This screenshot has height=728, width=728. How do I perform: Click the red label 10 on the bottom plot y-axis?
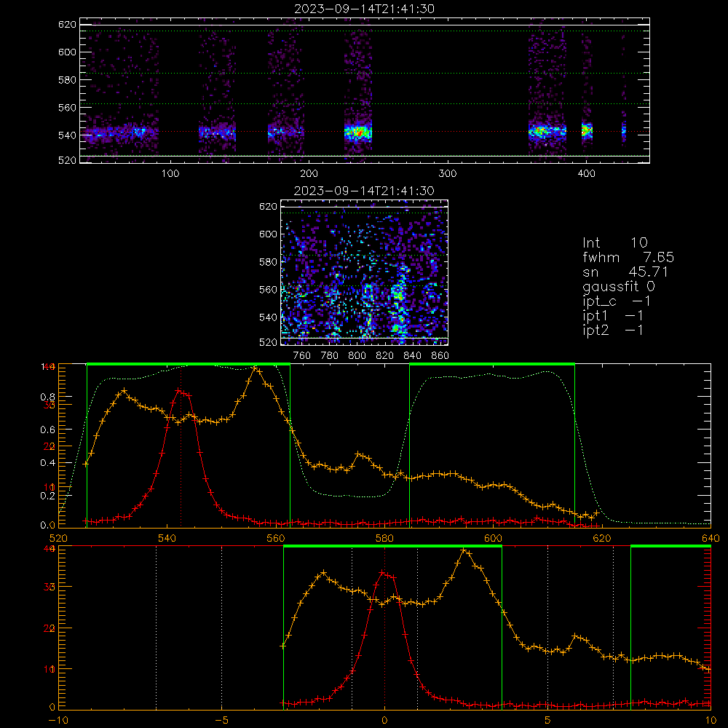[x=50, y=669]
